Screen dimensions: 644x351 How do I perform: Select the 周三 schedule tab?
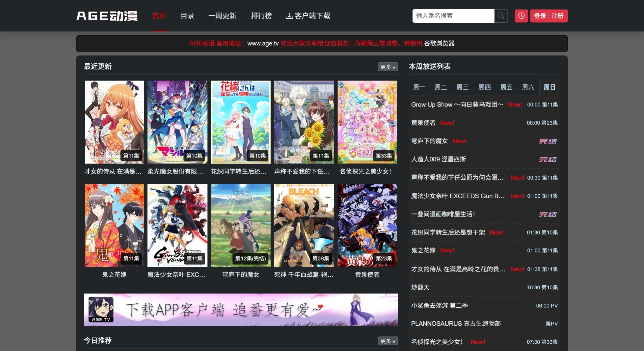coord(462,87)
